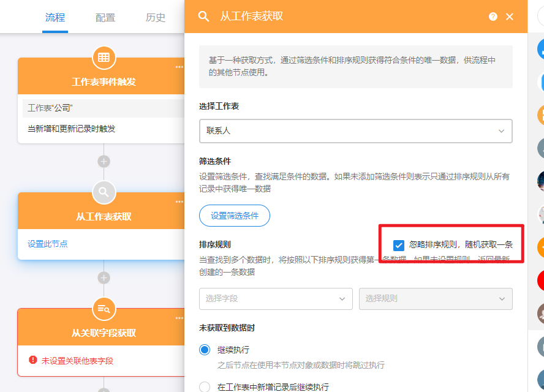Open the 选择工作表 dropdown showing 联系人
Image resolution: width=544 pixels, height=392 pixels.
355,131
